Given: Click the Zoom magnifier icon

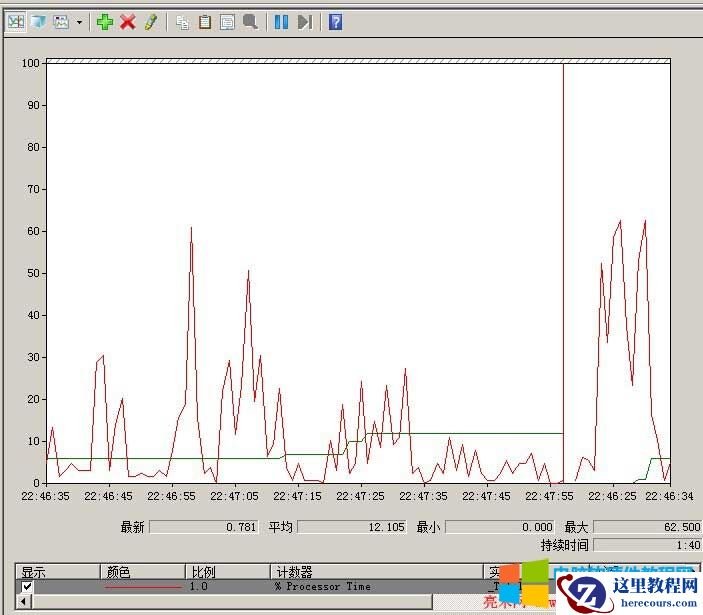Looking at the screenshot, I should [x=250, y=21].
